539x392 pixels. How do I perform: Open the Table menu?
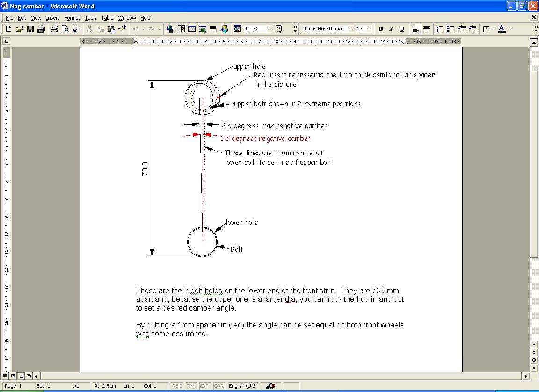click(x=107, y=18)
